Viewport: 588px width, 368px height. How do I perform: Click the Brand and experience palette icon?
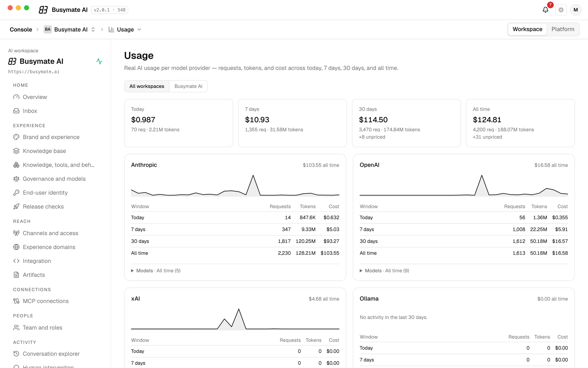click(x=16, y=137)
